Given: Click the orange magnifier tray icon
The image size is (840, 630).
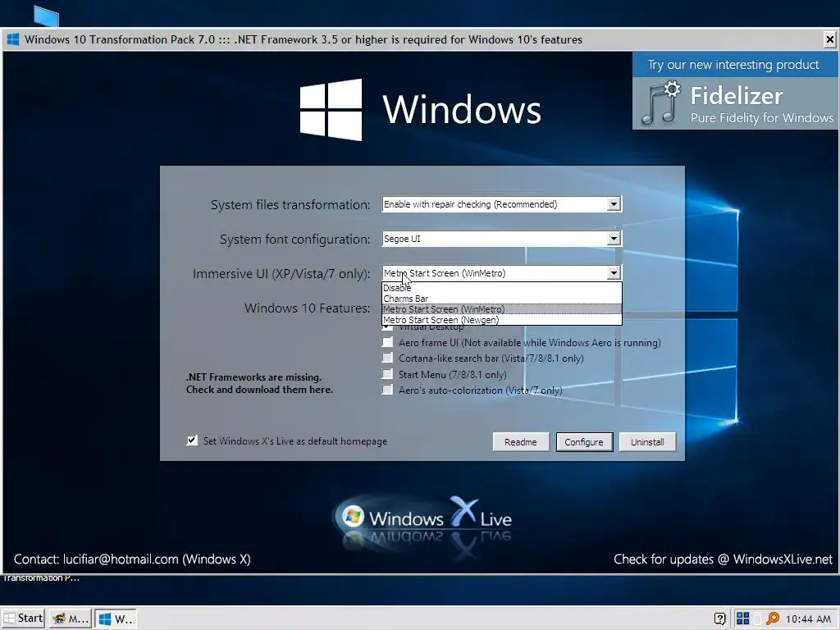Looking at the screenshot, I should click(x=773, y=619).
